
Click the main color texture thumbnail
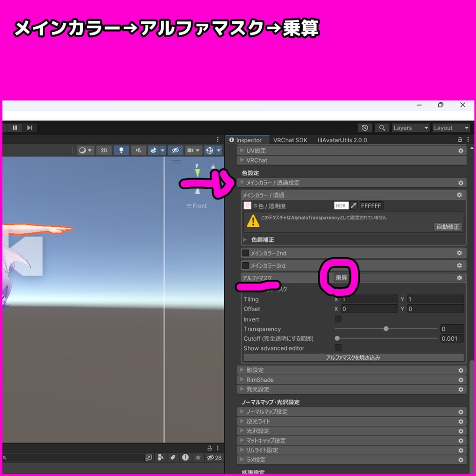247,205
